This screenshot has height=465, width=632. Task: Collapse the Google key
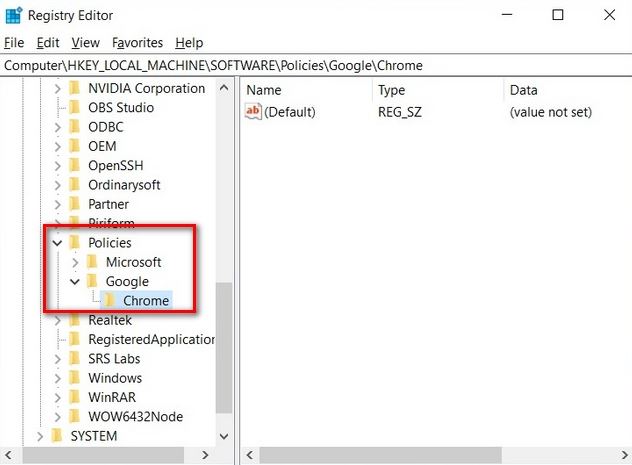(75, 281)
